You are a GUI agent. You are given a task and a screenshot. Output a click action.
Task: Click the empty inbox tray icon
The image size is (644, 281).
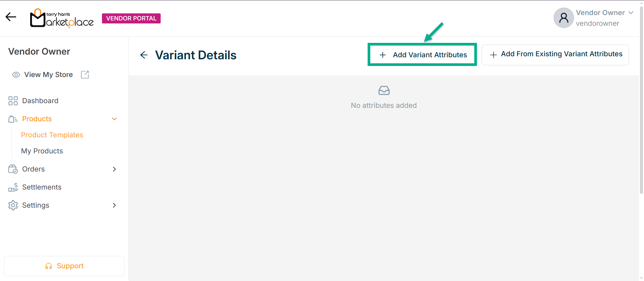(384, 90)
